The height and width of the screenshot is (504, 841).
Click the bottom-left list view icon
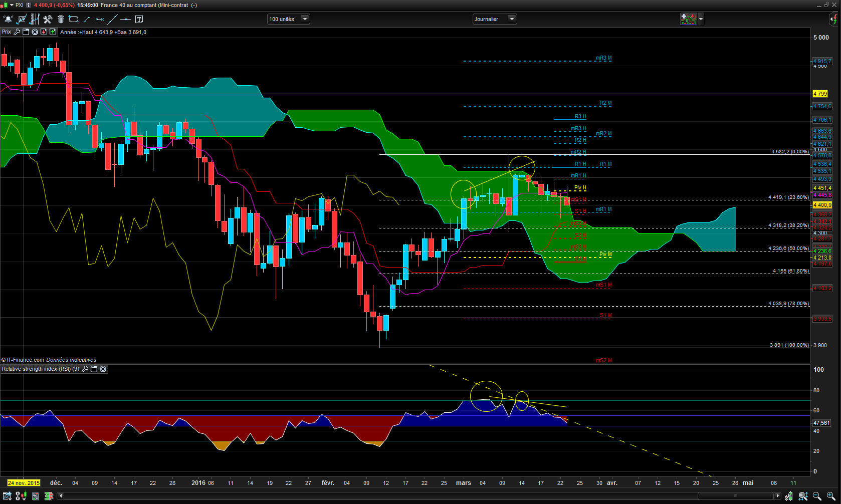point(36,496)
